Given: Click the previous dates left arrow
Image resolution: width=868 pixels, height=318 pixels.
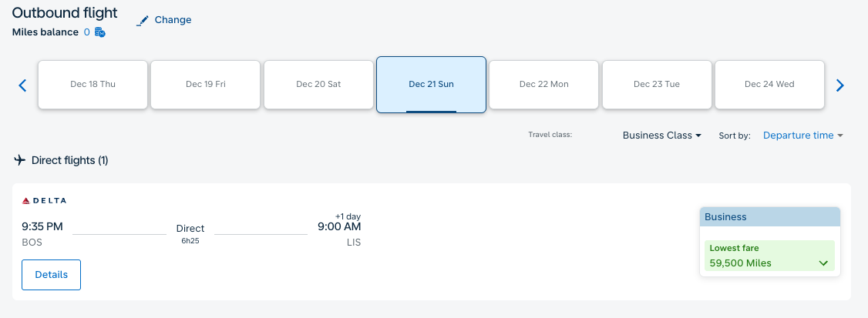Looking at the screenshot, I should (22, 85).
